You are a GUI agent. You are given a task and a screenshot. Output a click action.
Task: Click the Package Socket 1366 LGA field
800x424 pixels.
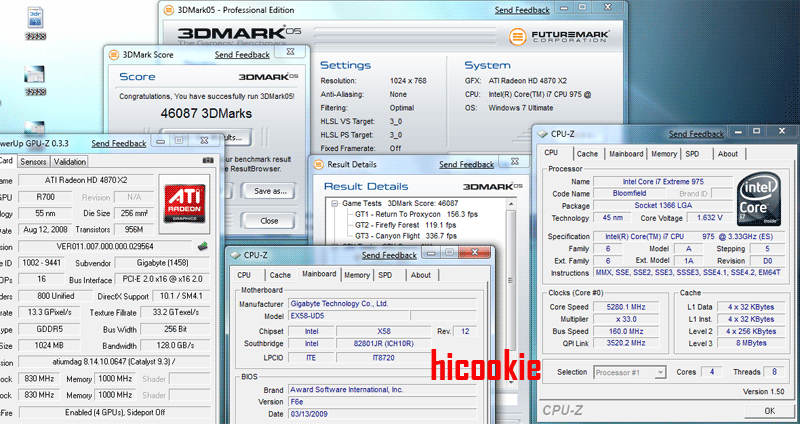663,206
